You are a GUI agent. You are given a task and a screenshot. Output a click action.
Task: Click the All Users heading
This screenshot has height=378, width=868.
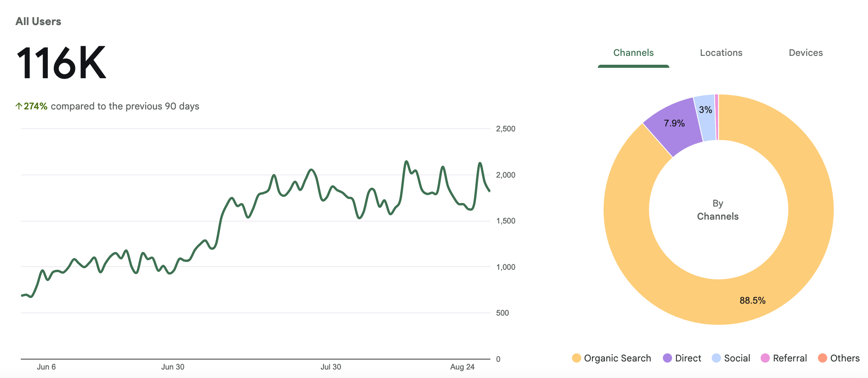pos(38,22)
